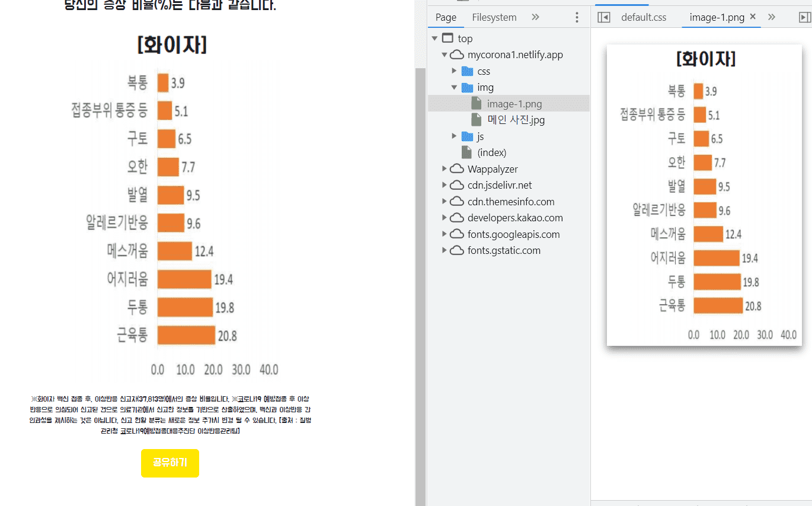Click the Wappalyzer cloud icon
The image size is (812, 506).
pos(456,169)
